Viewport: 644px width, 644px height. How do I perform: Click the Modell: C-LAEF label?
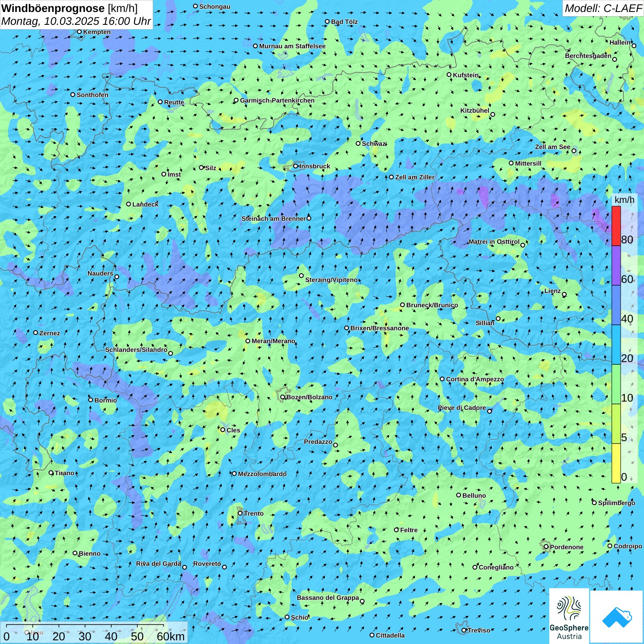click(x=603, y=8)
